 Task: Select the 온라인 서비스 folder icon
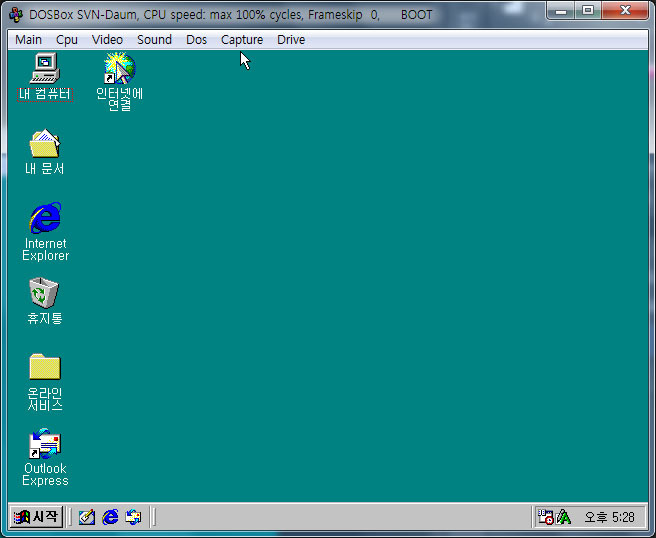tap(45, 367)
